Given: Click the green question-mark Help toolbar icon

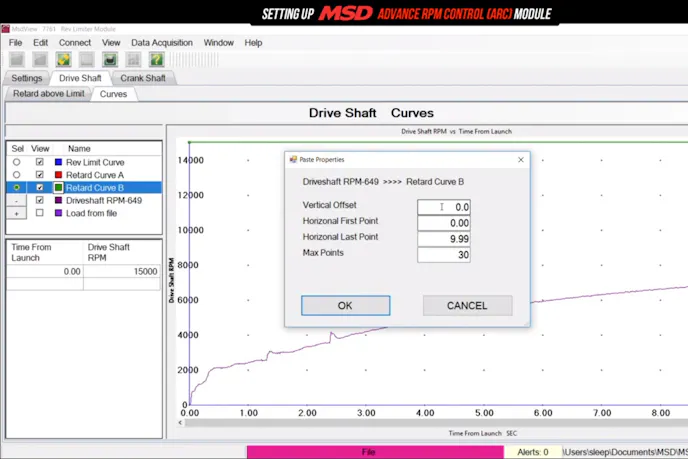Looking at the screenshot, I should (156, 60).
